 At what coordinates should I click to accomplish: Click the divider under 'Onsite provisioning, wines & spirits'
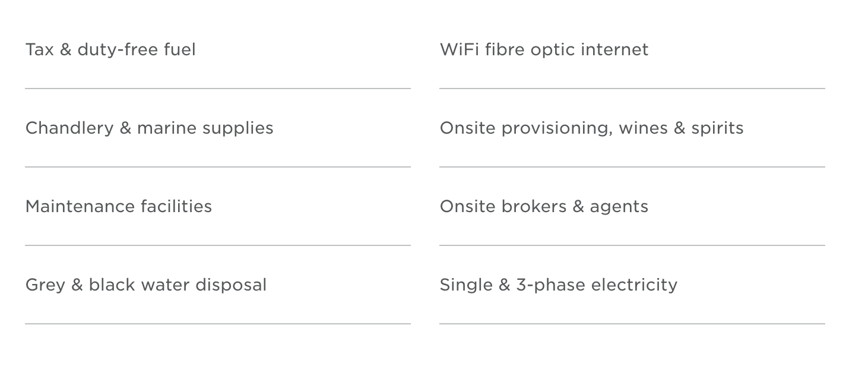632,167
